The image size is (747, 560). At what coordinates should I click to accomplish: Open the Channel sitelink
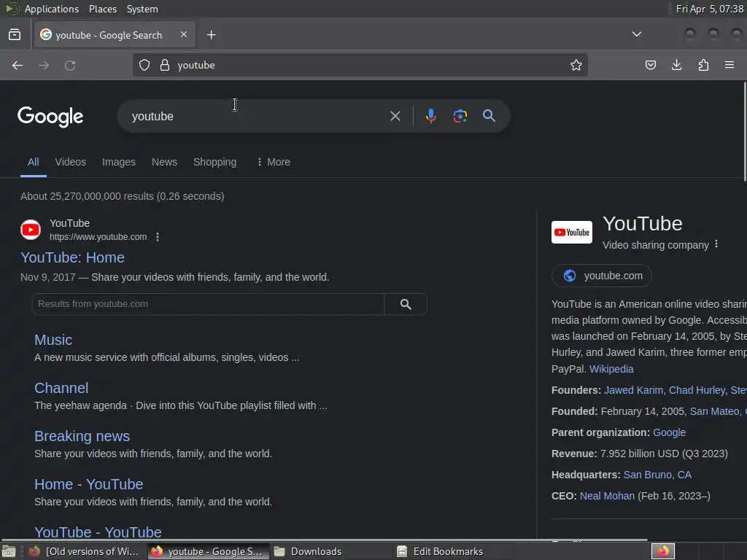pos(61,388)
